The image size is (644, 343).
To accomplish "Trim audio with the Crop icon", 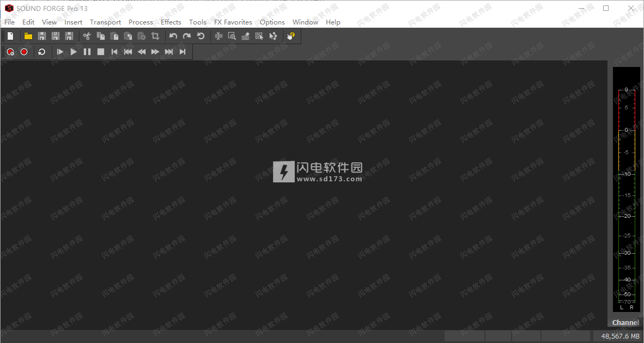I will click(x=155, y=36).
